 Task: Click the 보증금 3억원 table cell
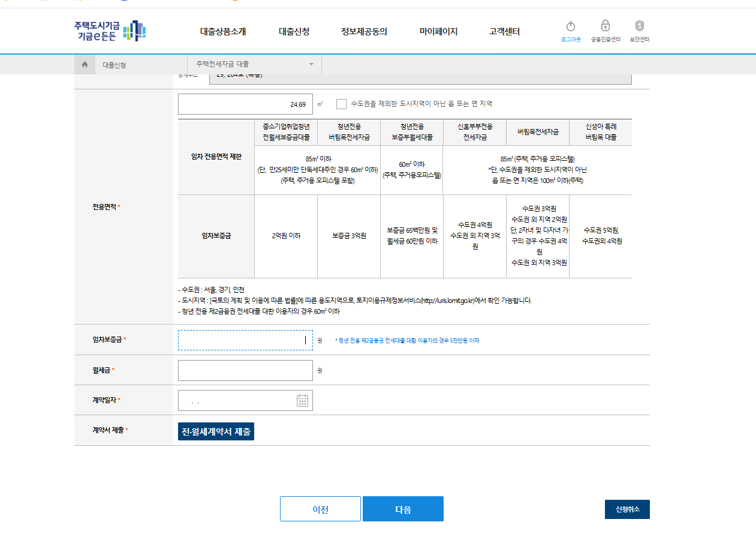(x=349, y=236)
